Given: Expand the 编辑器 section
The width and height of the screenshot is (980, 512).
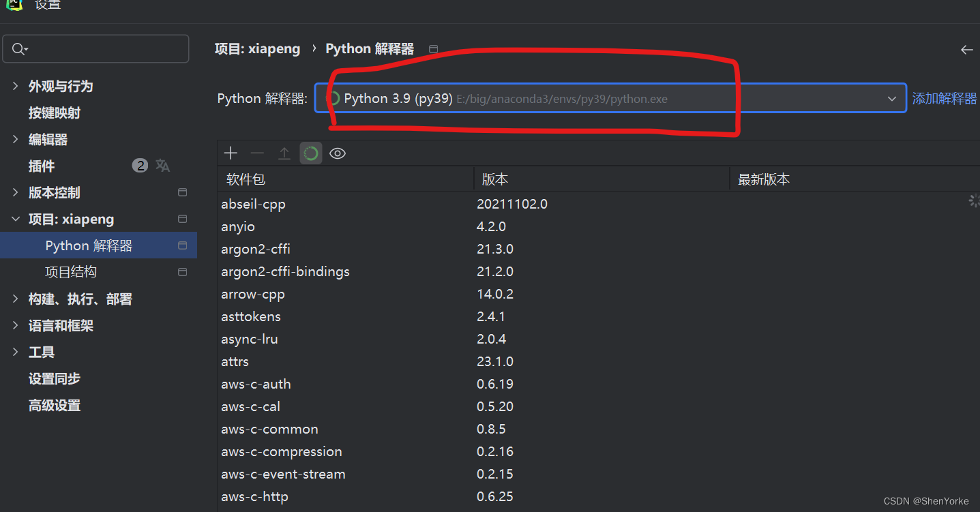Looking at the screenshot, I should pos(15,139).
